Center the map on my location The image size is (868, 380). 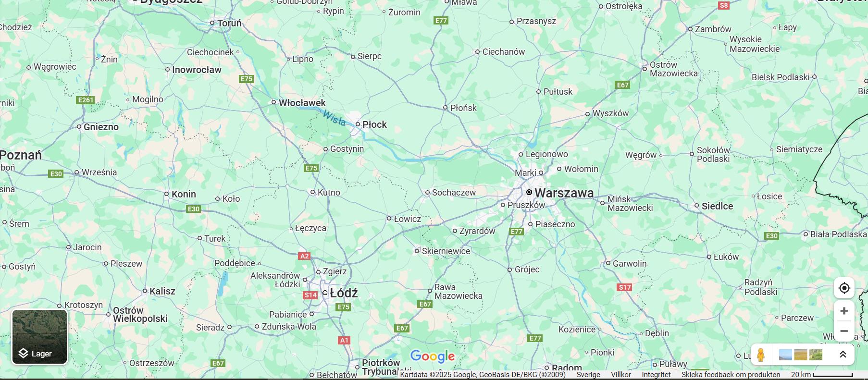tap(844, 288)
